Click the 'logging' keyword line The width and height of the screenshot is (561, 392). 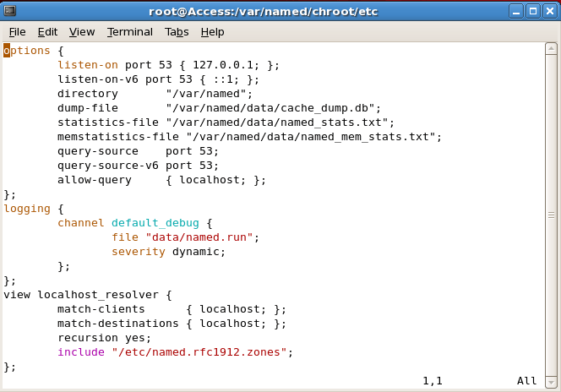coord(27,209)
